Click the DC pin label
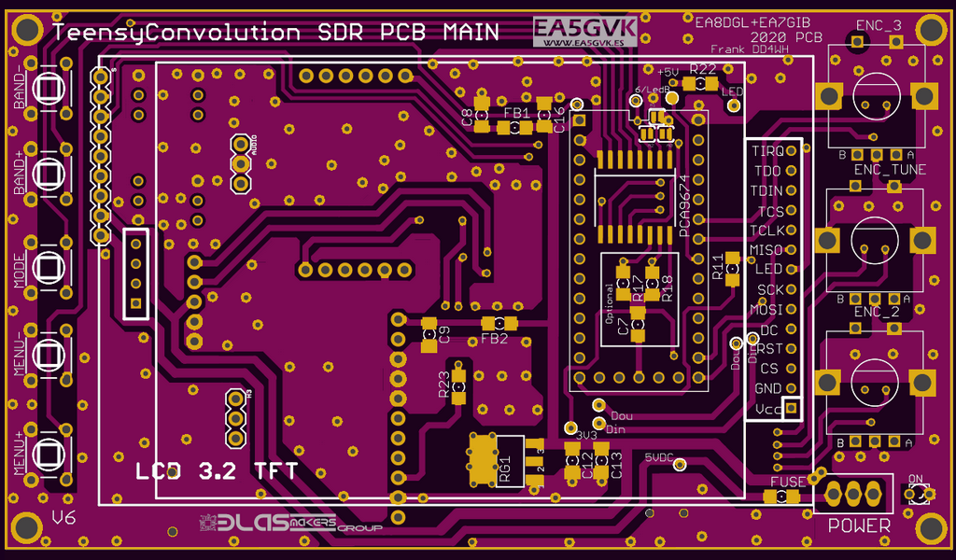The width and height of the screenshot is (956, 560). click(769, 330)
